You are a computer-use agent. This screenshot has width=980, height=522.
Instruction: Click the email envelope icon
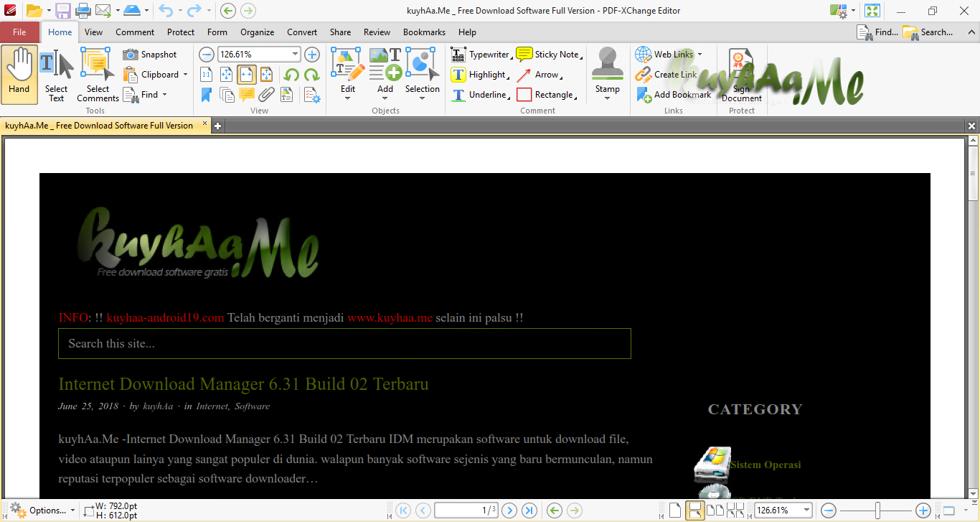click(x=103, y=11)
